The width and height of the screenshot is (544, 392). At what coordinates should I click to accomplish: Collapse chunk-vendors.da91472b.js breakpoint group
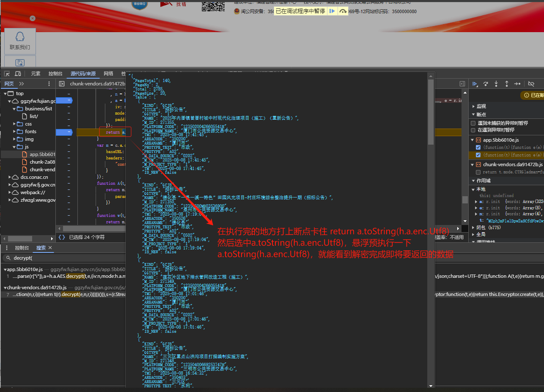[x=473, y=164]
